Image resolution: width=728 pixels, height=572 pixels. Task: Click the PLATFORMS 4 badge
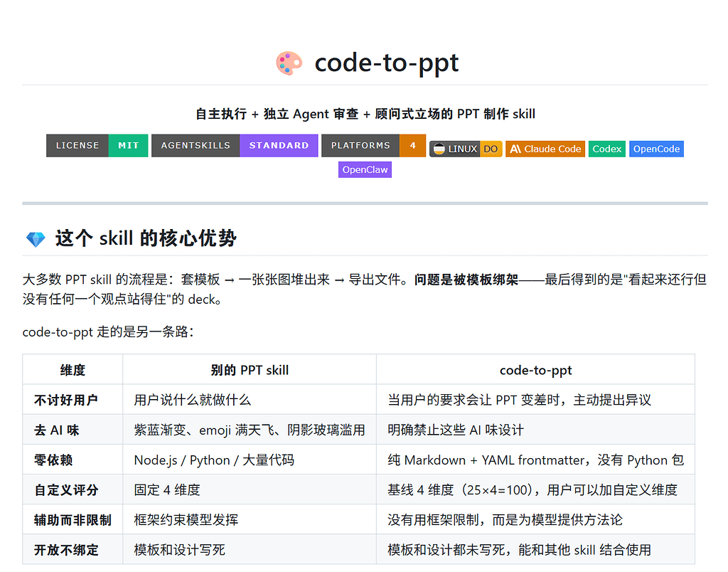coord(373,145)
